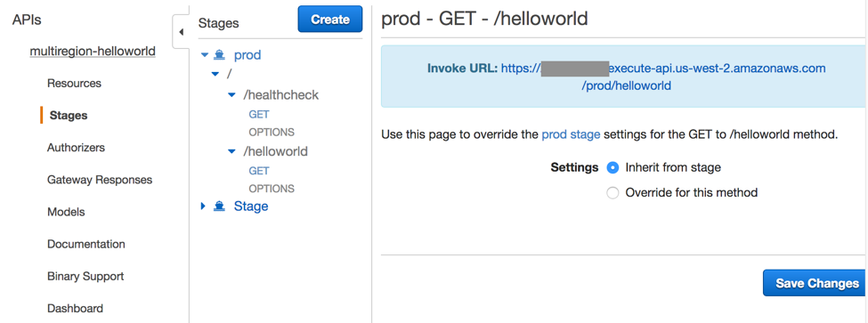
Task: Click the page title prod - GET - /helloworld
Action: tap(484, 20)
